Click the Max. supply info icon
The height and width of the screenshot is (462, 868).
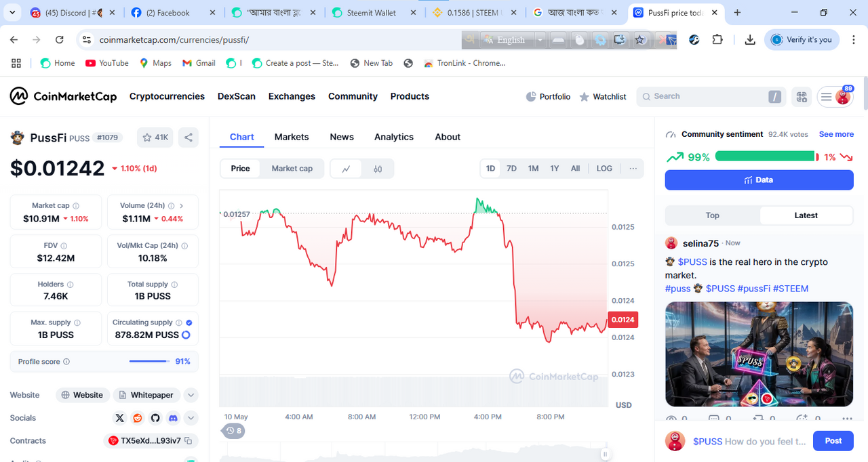point(77,323)
